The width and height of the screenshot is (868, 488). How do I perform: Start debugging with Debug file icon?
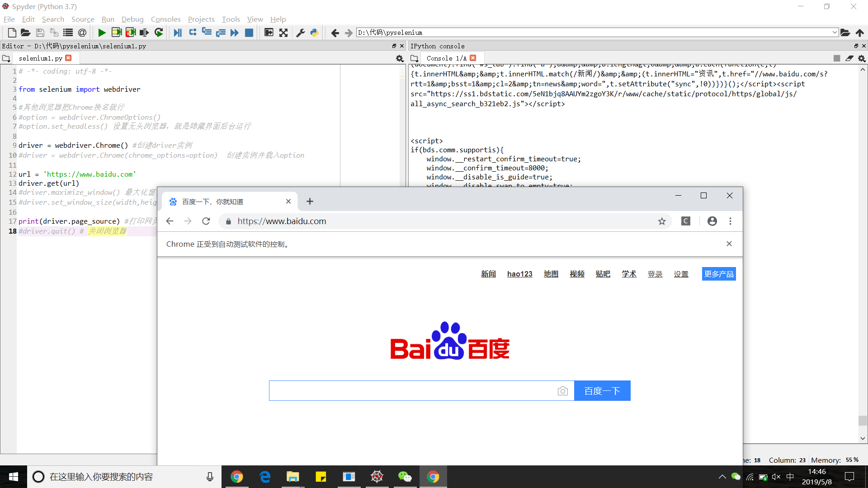click(x=178, y=33)
